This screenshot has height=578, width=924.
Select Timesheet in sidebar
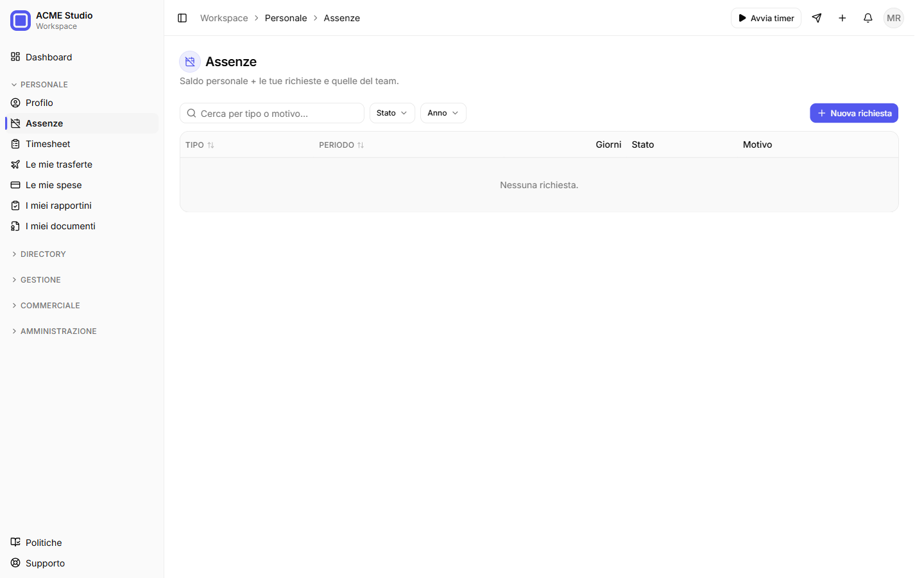point(81,144)
